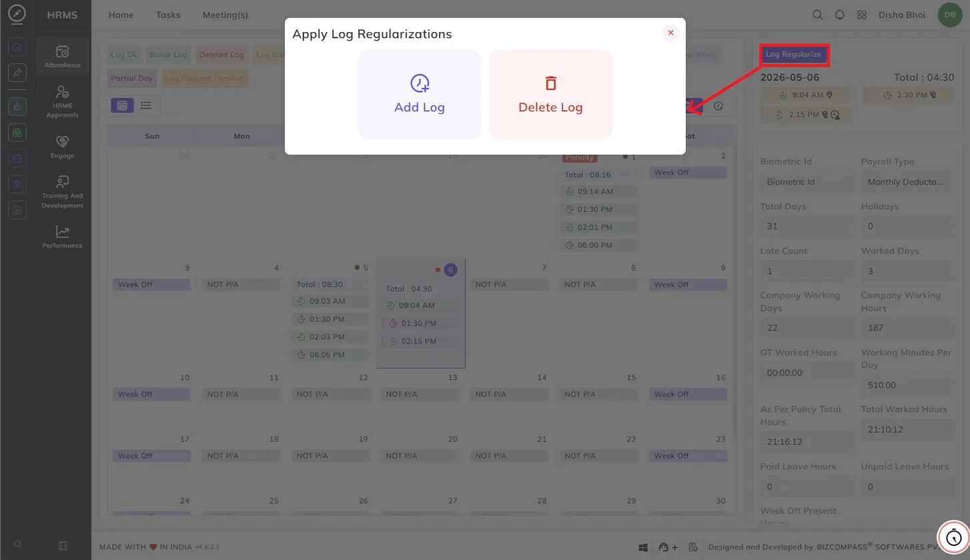Viewport: 970px width, 560px height.
Task: Click the Biometric Id input field
Action: click(x=807, y=182)
